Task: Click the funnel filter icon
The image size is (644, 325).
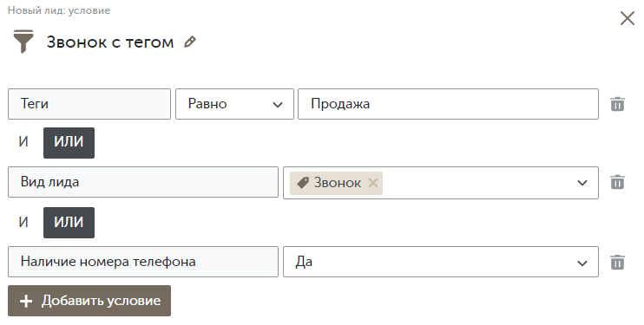Action: pyautogui.click(x=23, y=41)
